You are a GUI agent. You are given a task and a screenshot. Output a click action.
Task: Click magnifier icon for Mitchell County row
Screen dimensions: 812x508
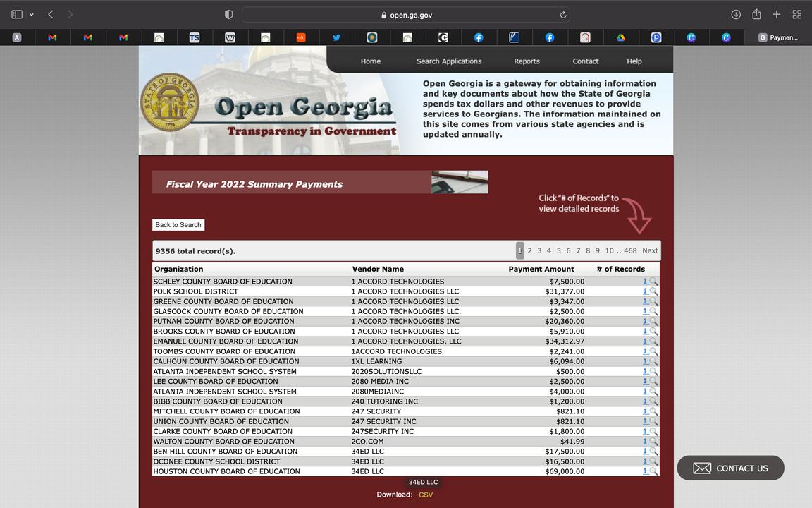(x=653, y=411)
